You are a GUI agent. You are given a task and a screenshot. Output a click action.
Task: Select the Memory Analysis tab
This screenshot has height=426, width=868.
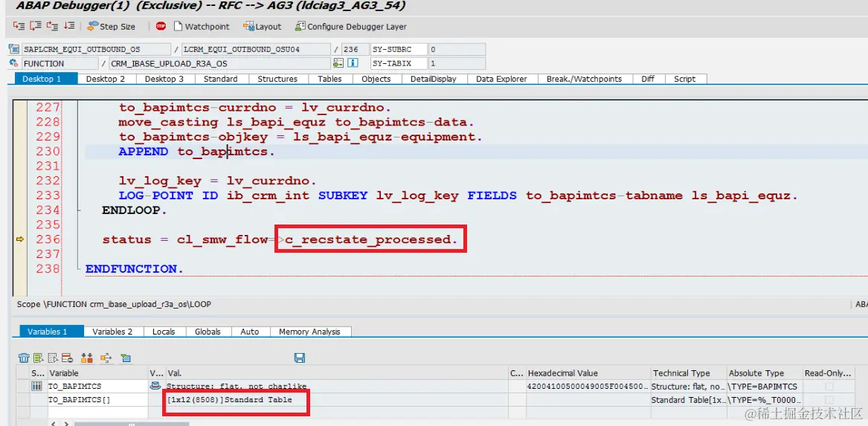tap(309, 332)
